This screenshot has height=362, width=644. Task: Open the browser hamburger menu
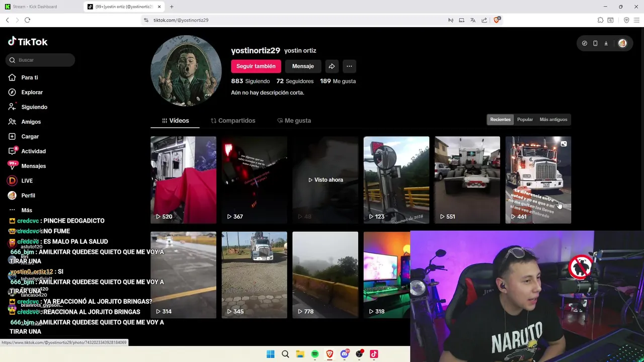(637, 20)
